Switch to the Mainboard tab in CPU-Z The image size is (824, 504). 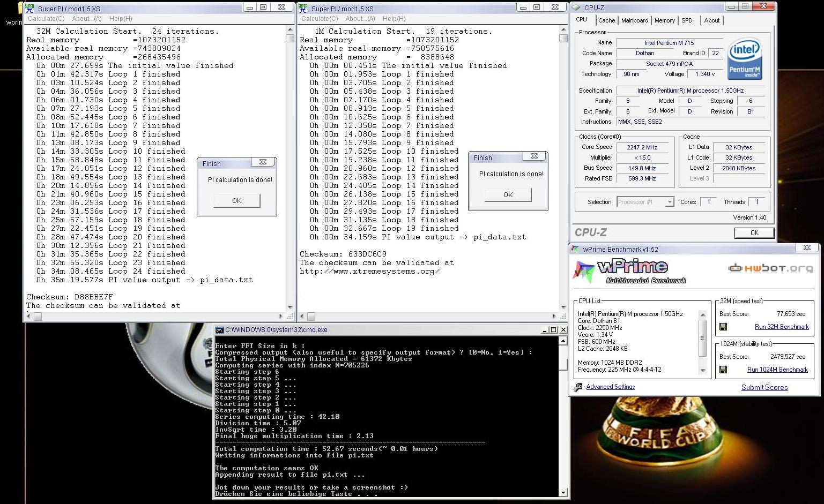point(635,20)
